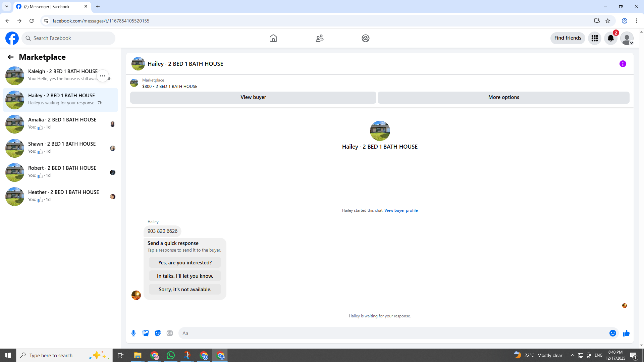Open Chrome profile icon
The width and height of the screenshot is (644, 362).
point(625,21)
